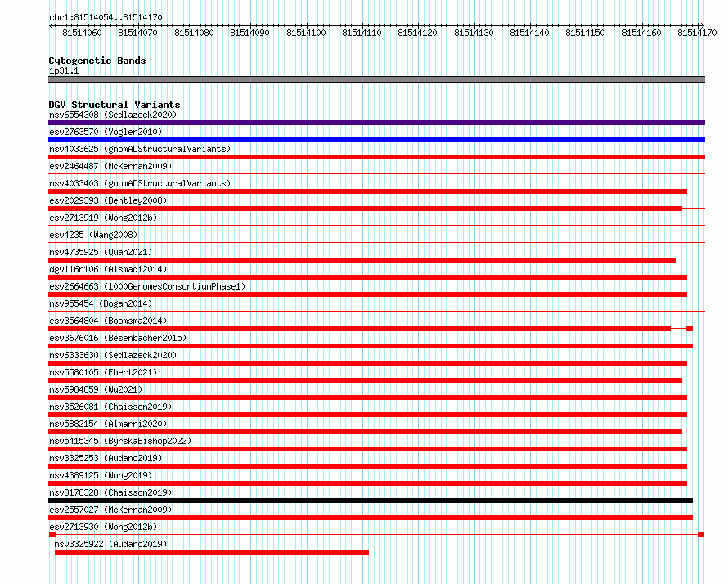
Task: Click nsv4389125 (Wong2019) label
Action: pyautogui.click(x=101, y=475)
